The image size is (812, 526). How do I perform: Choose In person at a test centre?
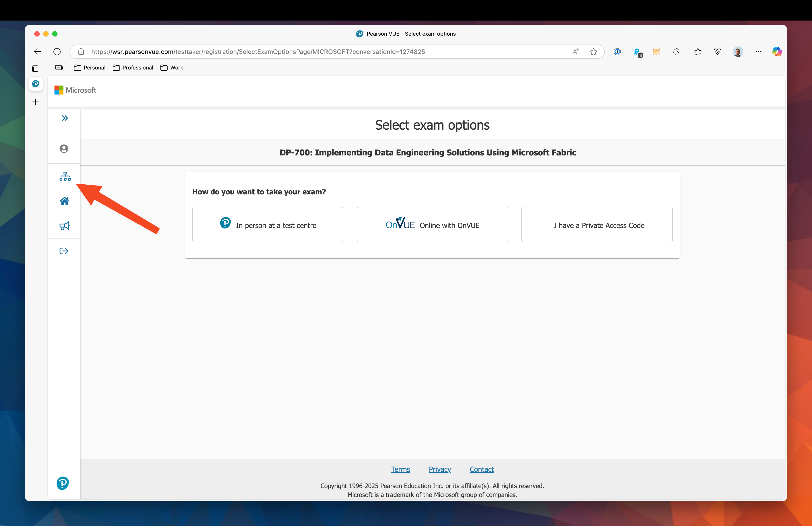click(268, 225)
